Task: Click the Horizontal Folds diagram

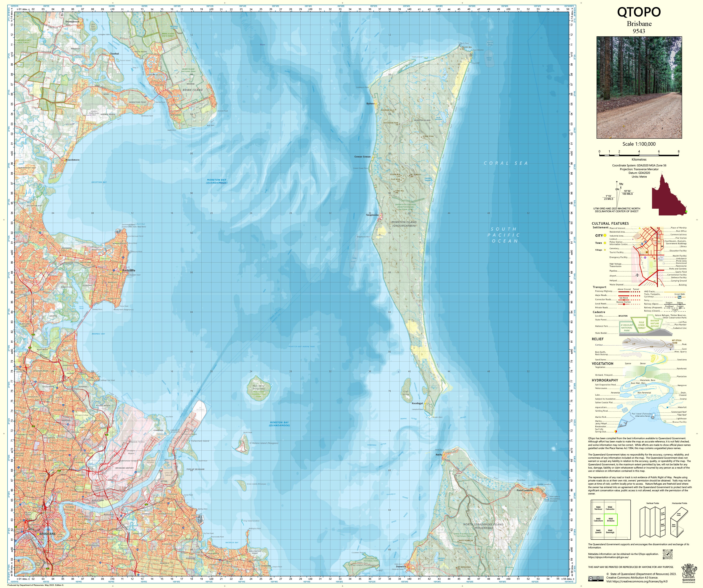Action: [x=679, y=522]
